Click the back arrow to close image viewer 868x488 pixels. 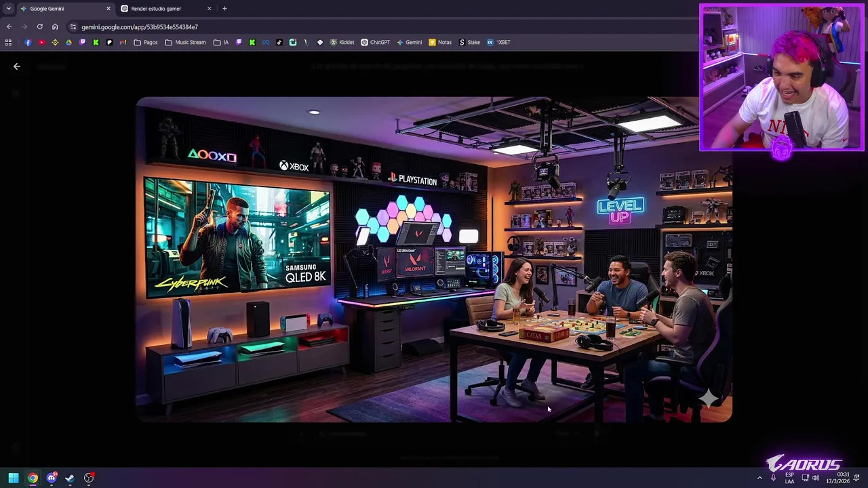click(17, 66)
